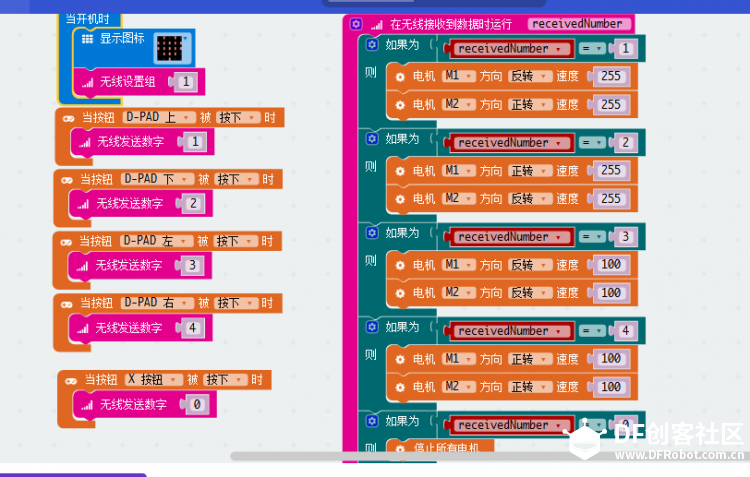
Task: Click signal icon on 无线发送数字 3 block
Action: tap(82, 266)
